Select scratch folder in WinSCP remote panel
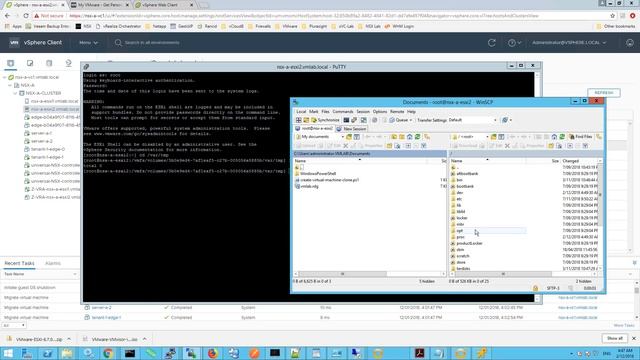The width and height of the screenshot is (640, 360). point(463,256)
